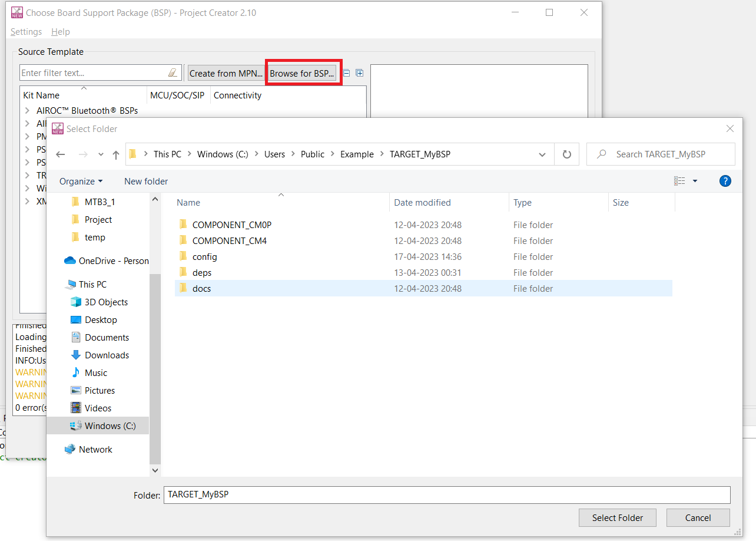The height and width of the screenshot is (541, 756).
Task: Open Pictures in navigation pane
Action: [100, 390]
